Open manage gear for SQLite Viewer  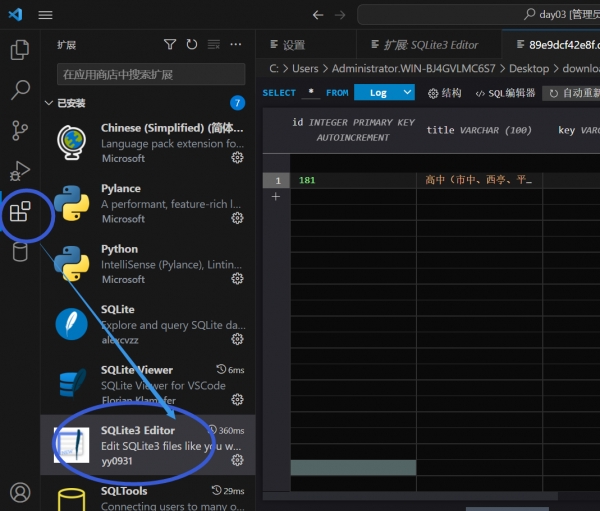(x=237, y=399)
